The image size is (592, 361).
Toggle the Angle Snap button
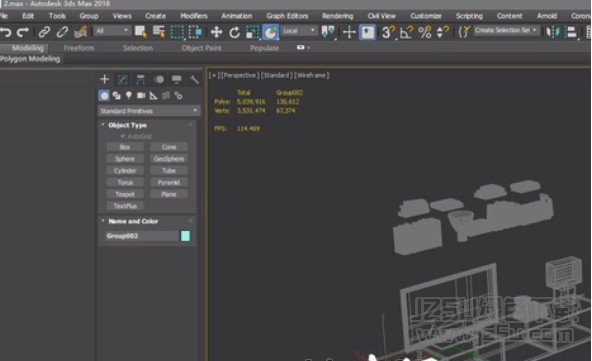tap(406, 32)
